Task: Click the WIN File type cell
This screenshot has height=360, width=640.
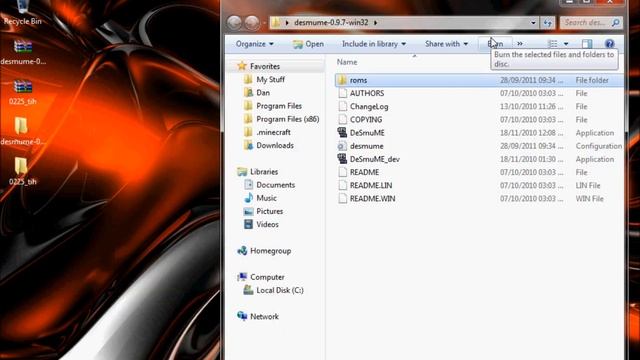Action: click(589, 199)
